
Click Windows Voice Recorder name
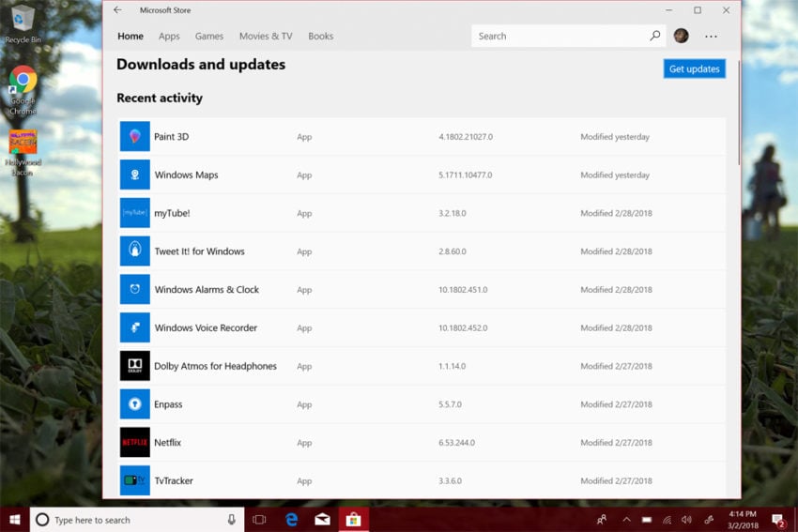(206, 327)
